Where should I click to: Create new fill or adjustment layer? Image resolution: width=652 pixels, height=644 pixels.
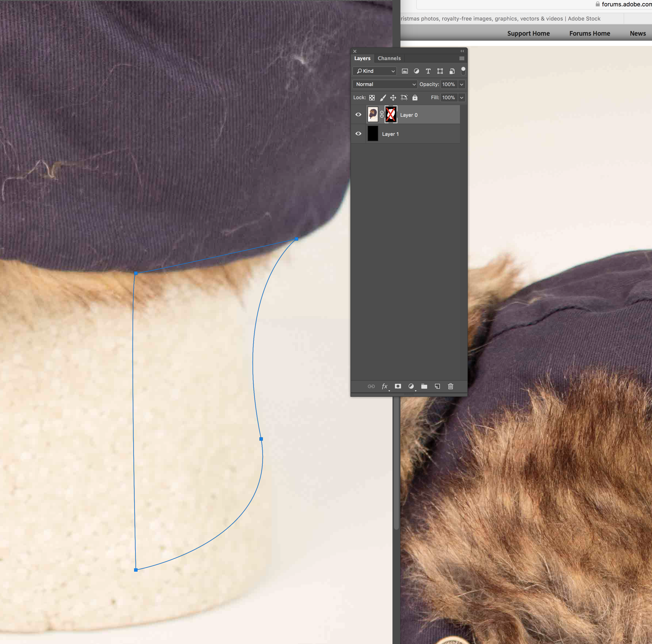411,386
